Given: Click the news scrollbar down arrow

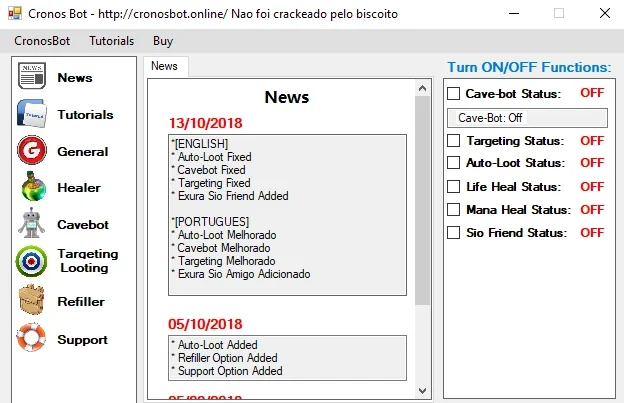Looking at the screenshot, I should coord(422,391).
